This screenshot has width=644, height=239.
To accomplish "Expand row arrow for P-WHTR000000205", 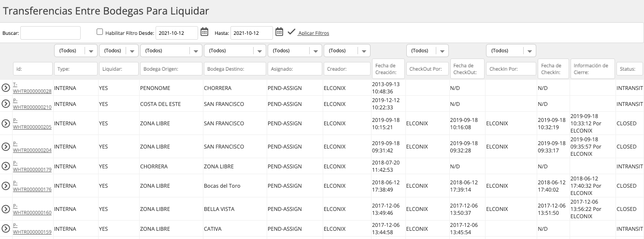I will [x=6, y=123].
